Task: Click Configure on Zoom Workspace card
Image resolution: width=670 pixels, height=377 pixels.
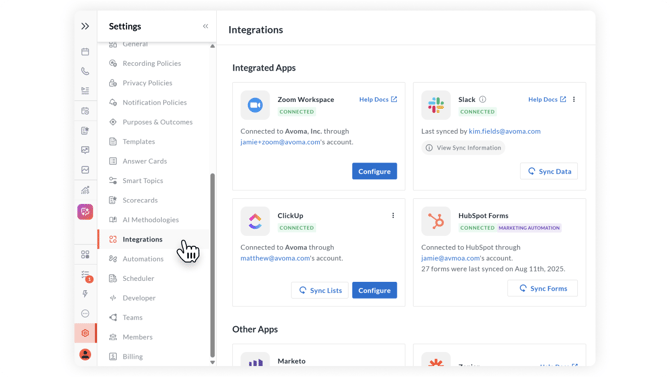Action: [x=374, y=171]
